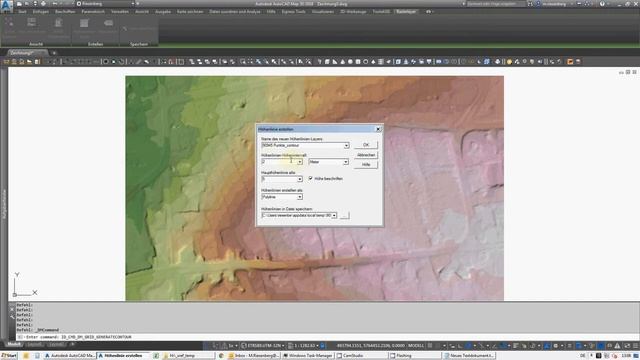The width and height of the screenshot is (640, 360).
Task: Open CamStudio from the taskbar
Action: pyautogui.click(x=361, y=356)
